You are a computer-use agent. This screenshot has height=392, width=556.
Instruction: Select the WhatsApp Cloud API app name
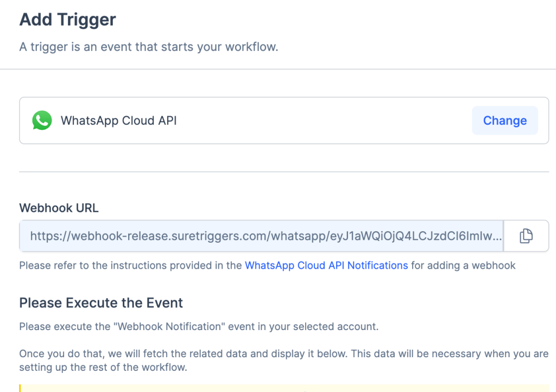118,121
